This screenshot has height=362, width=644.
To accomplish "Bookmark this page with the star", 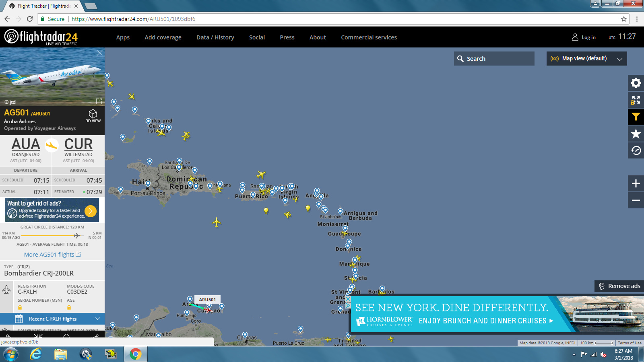I will coord(624,19).
